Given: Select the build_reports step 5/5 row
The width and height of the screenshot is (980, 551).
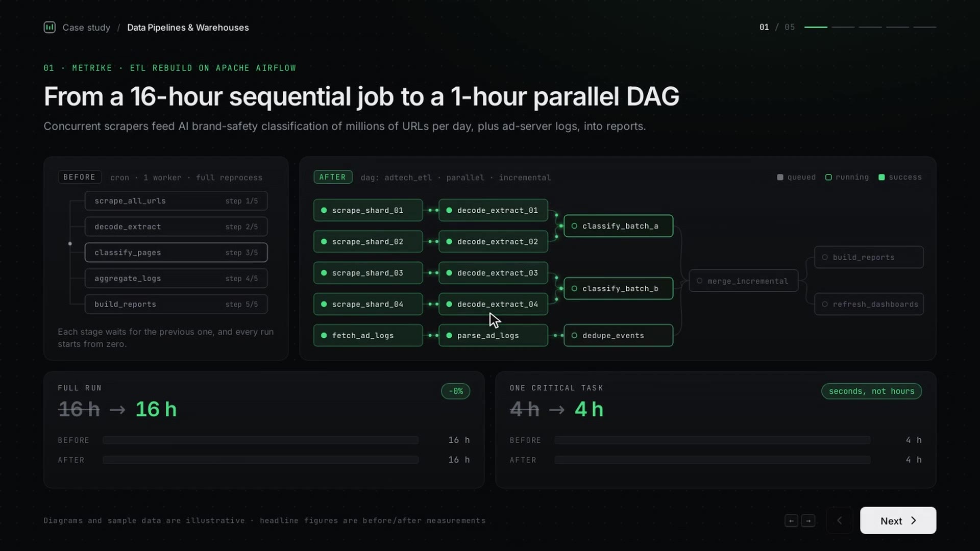Looking at the screenshot, I should [x=176, y=304].
